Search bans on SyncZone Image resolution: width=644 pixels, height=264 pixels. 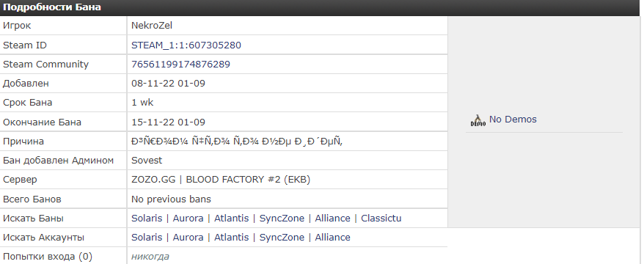pyautogui.click(x=282, y=219)
